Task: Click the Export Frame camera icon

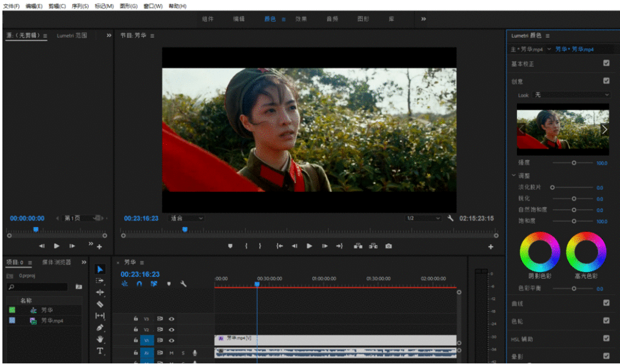Action: (x=388, y=247)
